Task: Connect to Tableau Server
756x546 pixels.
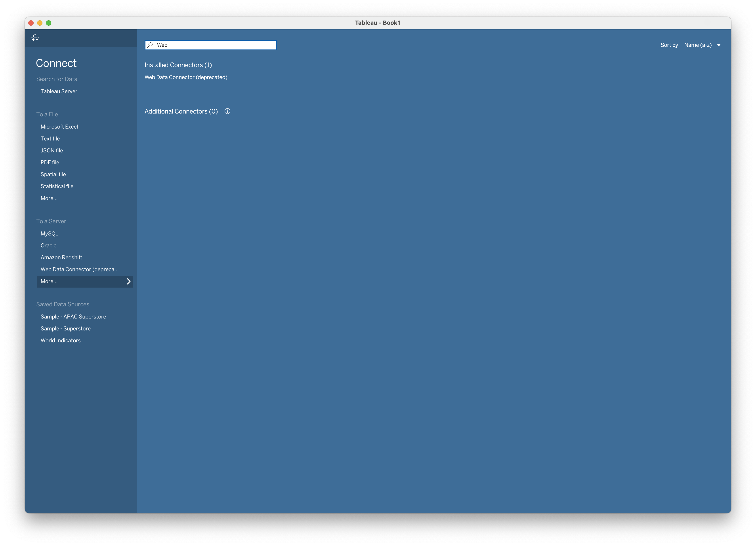Action: point(59,91)
